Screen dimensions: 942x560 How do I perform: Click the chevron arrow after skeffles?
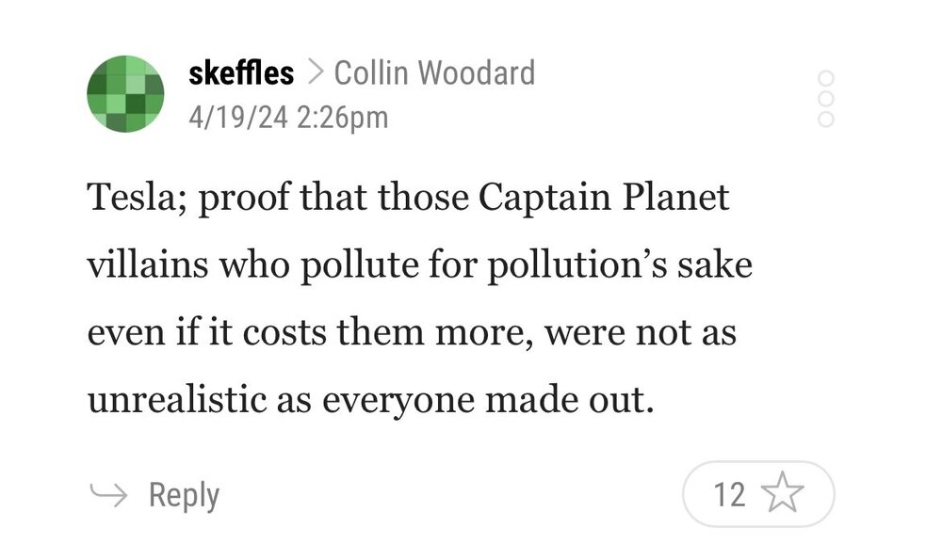pos(315,73)
